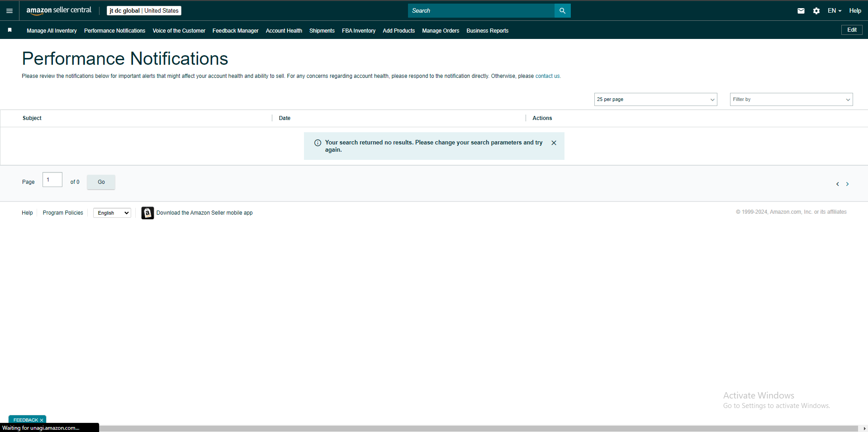Click the horizontal scrollbar
Viewport: 868px width, 432px height.
pyautogui.click(x=479, y=428)
